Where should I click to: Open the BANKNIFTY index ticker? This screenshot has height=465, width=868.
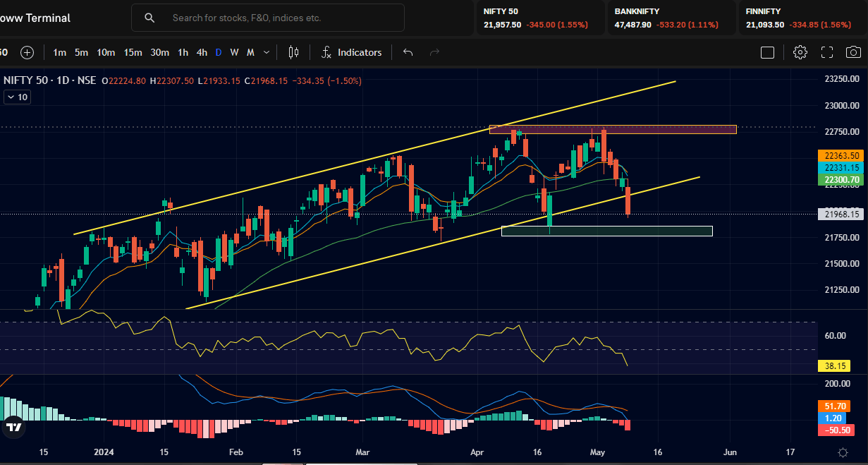pyautogui.click(x=671, y=18)
